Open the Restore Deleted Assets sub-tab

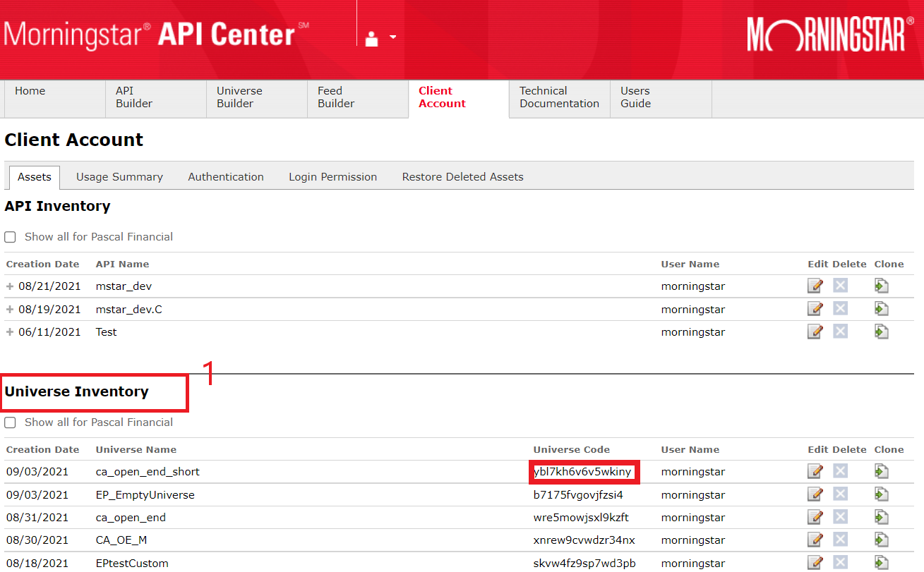tap(463, 177)
